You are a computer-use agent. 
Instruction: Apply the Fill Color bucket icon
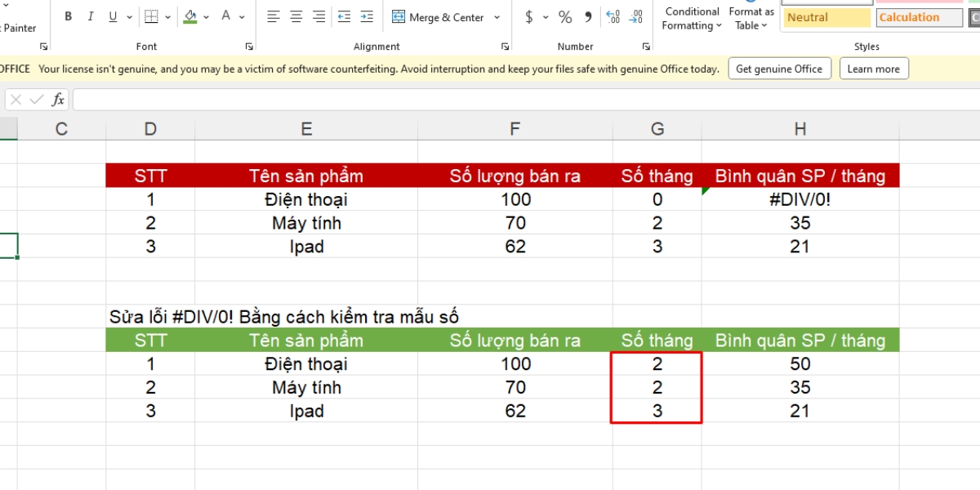[x=189, y=16]
